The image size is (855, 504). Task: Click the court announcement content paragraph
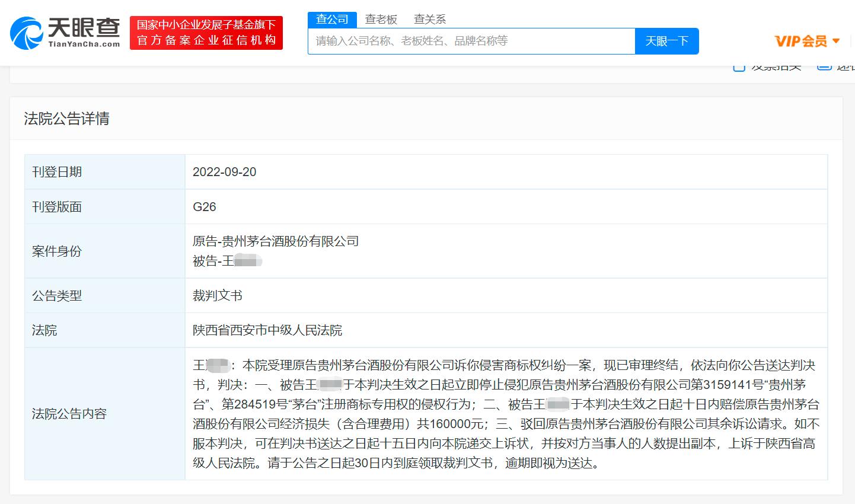(506, 414)
